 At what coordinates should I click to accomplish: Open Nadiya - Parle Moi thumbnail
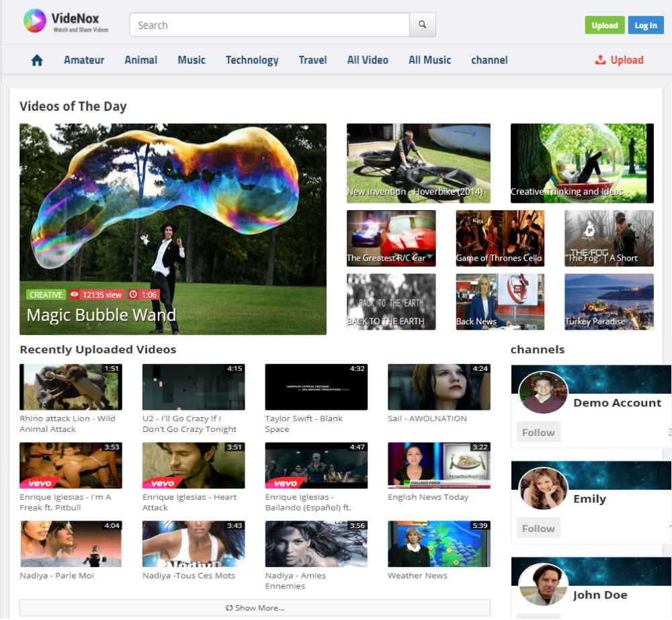coord(71,543)
